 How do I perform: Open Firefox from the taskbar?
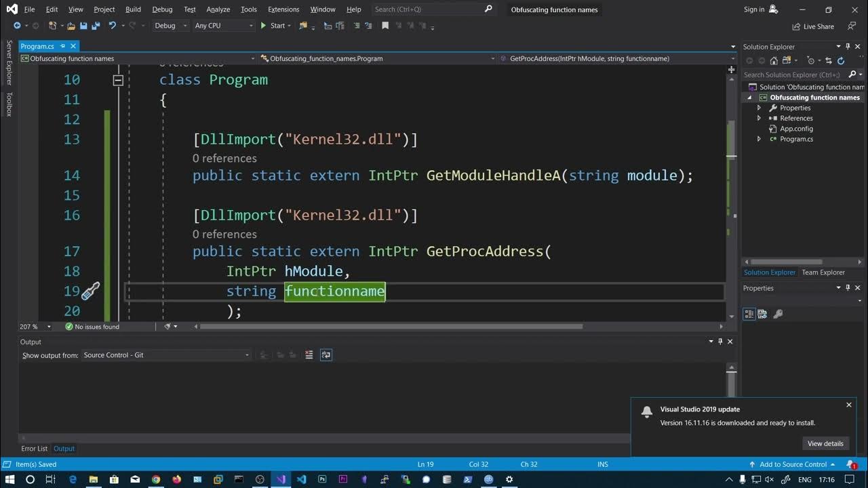177,479
